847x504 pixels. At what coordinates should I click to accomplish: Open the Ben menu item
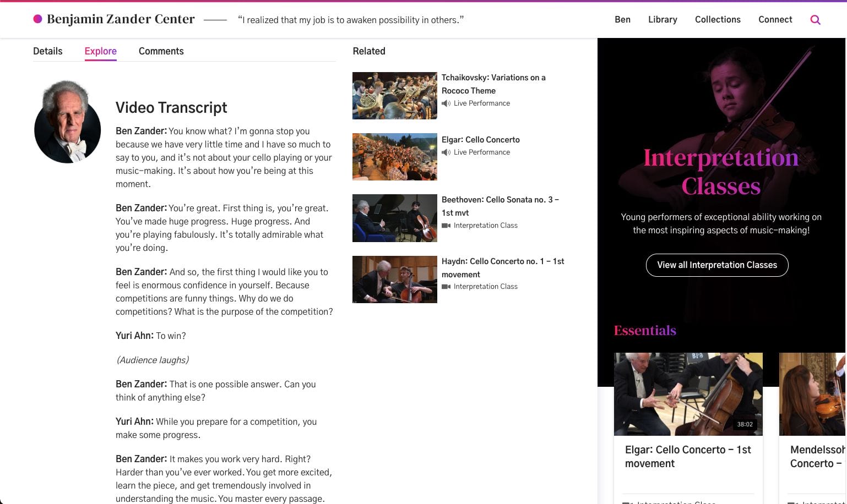coord(622,19)
